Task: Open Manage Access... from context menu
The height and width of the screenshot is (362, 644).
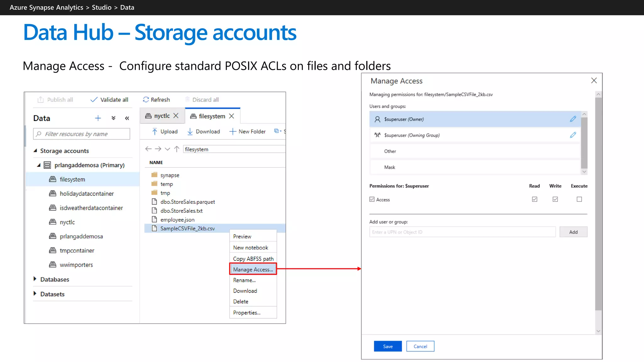Action: click(253, 269)
